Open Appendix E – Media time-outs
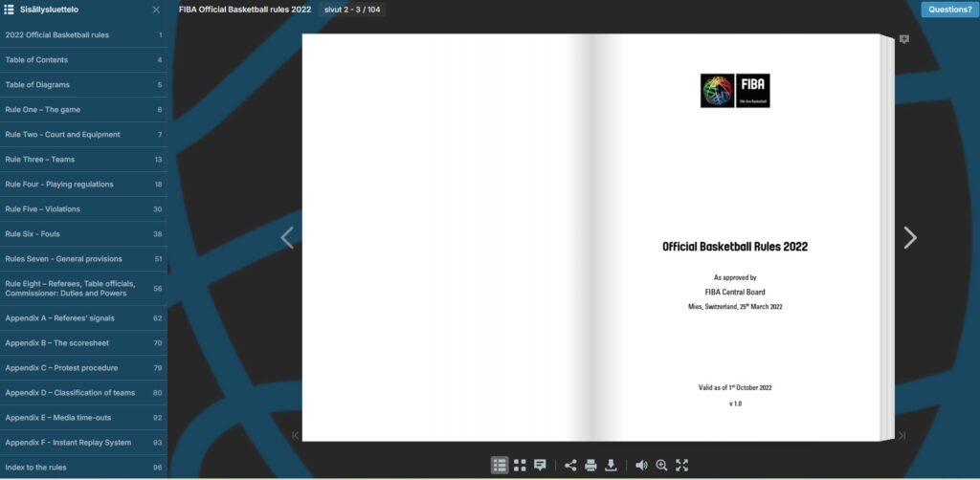The width and height of the screenshot is (980, 480). [x=83, y=418]
